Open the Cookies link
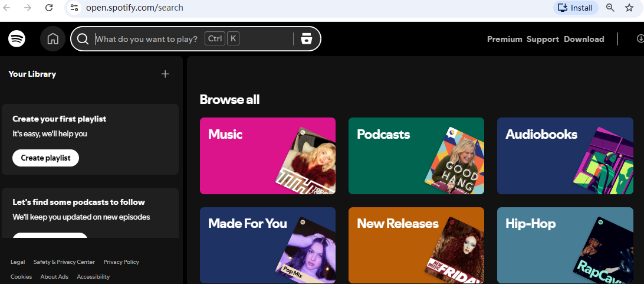Viewport: 644px width, 284px height. point(21,276)
